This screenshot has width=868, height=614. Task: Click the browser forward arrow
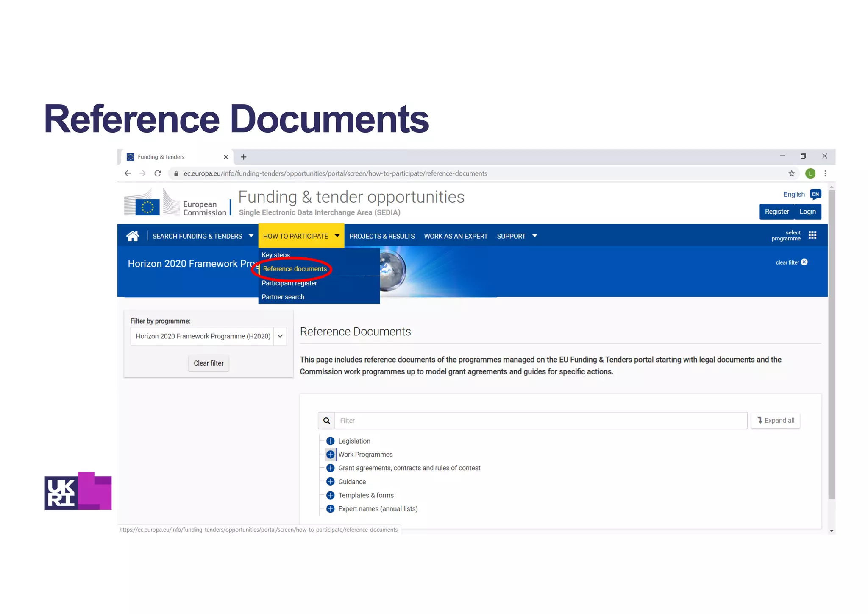coord(142,173)
